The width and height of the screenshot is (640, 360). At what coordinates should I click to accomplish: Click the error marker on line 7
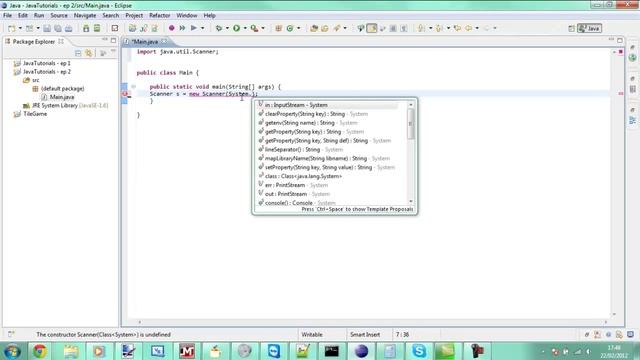(x=125, y=94)
